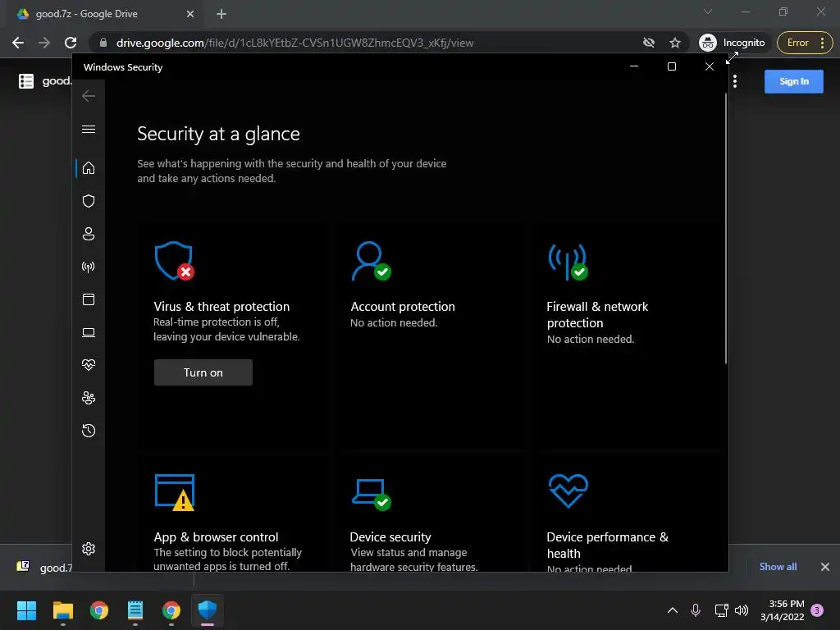Open File Explorer from the taskbar
This screenshot has width=840, height=630.
click(x=62, y=610)
